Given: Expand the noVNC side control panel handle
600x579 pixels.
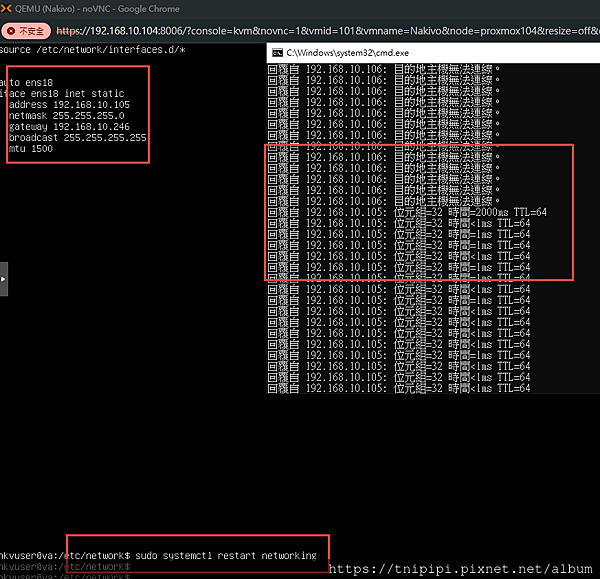Looking at the screenshot, I should coord(3,279).
